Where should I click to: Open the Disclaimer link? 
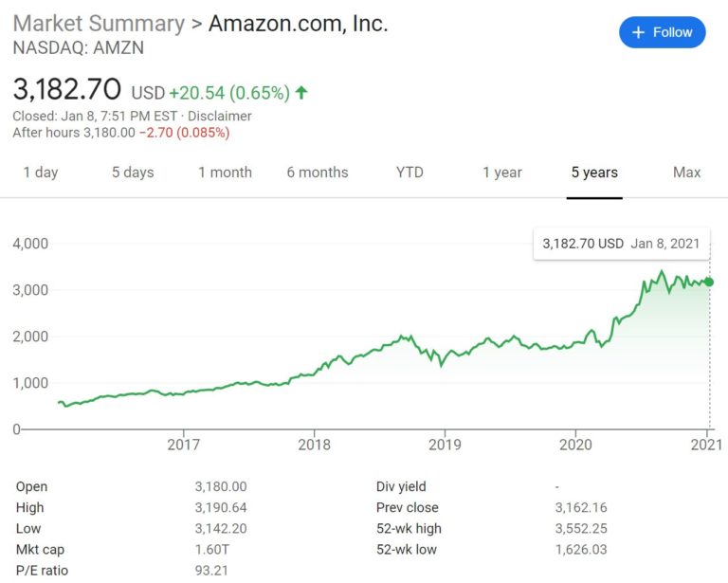click(220, 116)
